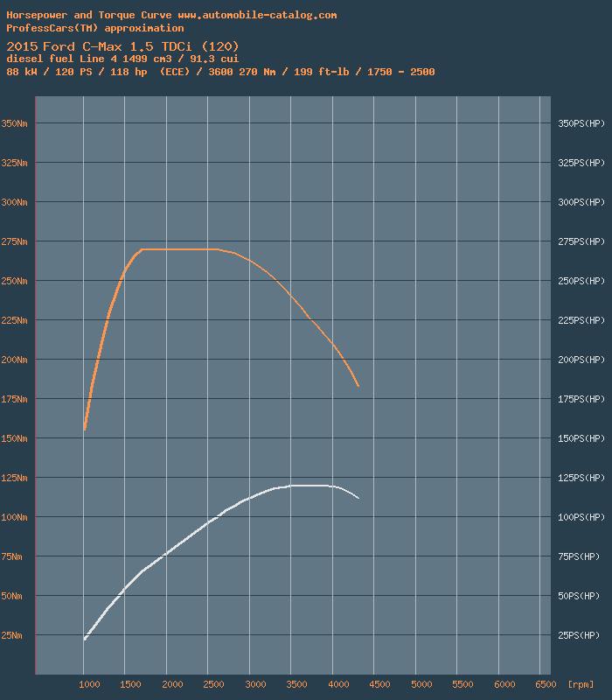
Task: Click the 325PS(HP) power axis label
Action: [581, 163]
